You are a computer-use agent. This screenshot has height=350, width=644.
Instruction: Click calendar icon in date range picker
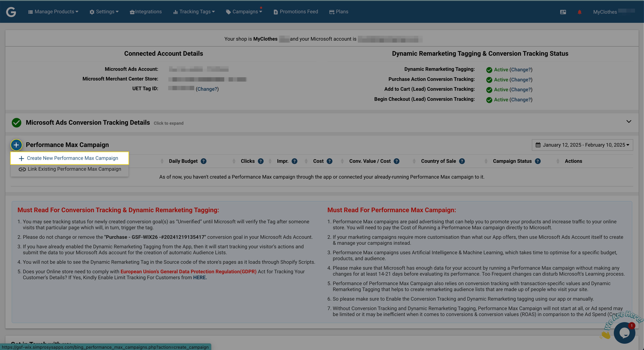pos(538,145)
